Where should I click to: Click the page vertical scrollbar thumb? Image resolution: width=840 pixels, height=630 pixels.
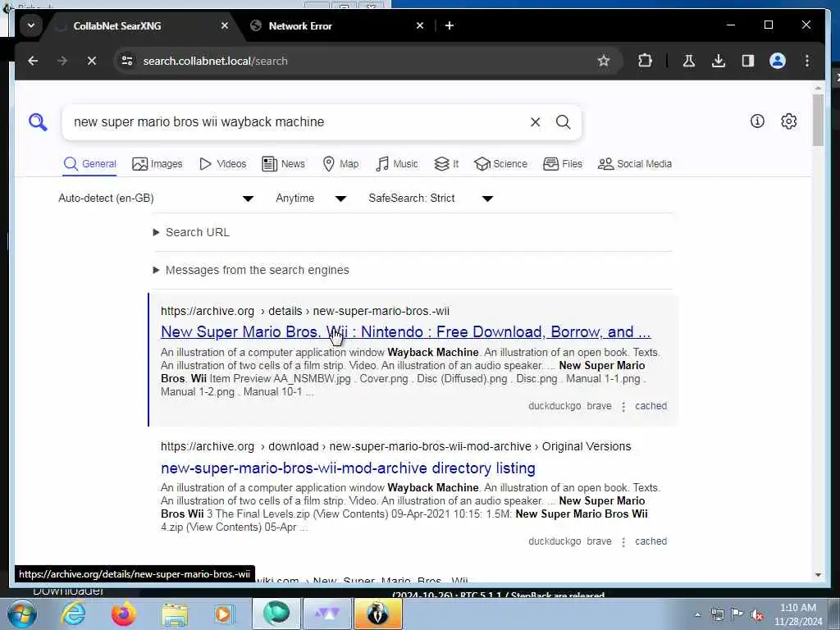818,120
